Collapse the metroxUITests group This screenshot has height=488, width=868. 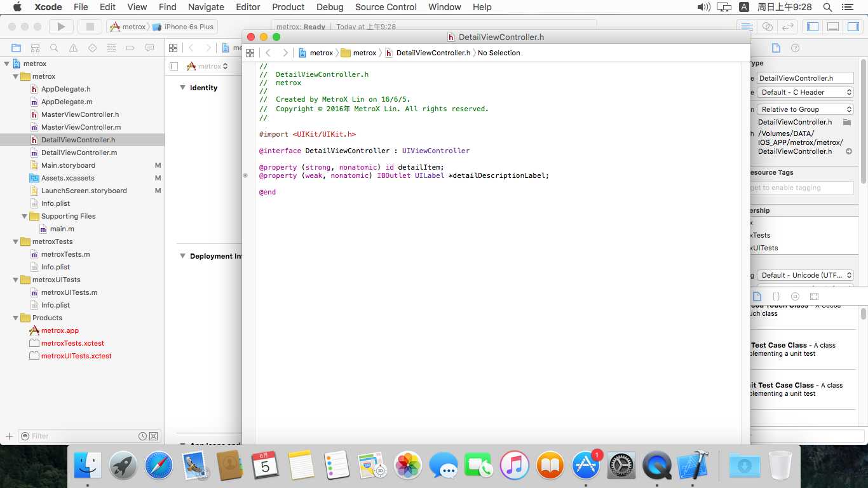tap(15, 280)
